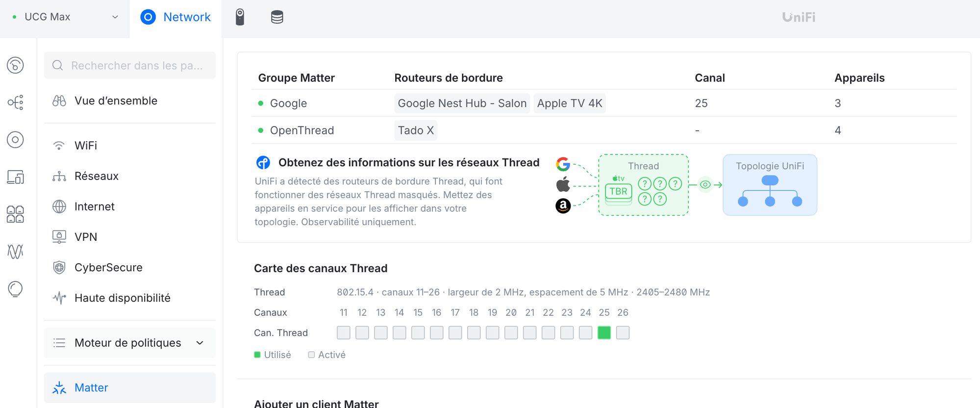Open Internet settings page
980x408 pixels.
[x=130, y=206]
